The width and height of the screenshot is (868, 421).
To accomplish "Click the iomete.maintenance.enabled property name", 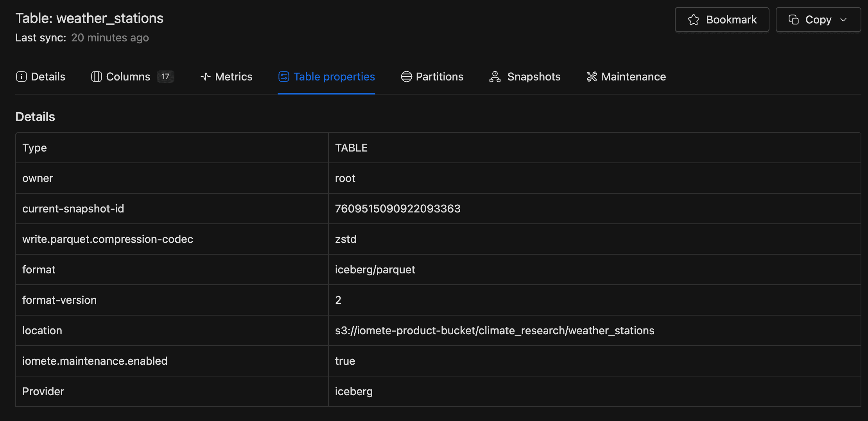I will [x=95, y=361].
